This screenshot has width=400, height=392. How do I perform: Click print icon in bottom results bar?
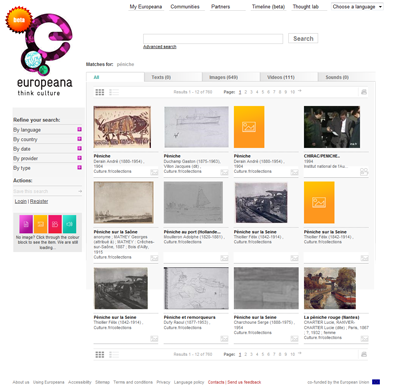tap(364, 354)
